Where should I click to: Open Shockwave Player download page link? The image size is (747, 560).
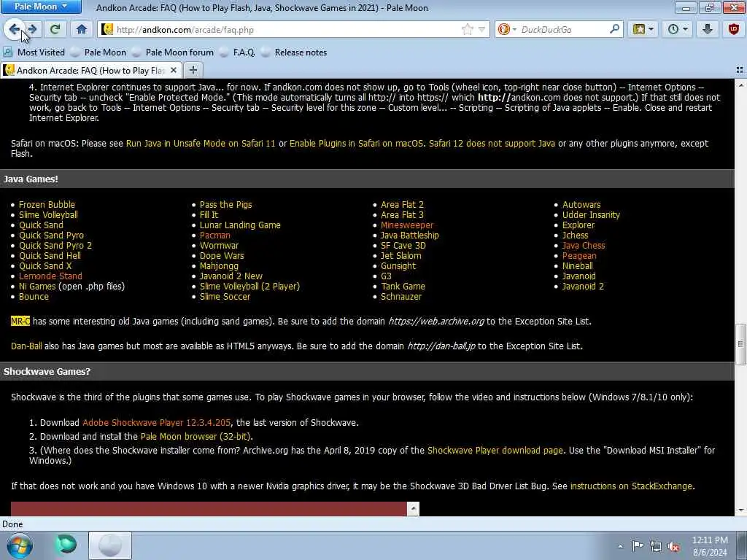pyautogui.click(x=495, y=450)
